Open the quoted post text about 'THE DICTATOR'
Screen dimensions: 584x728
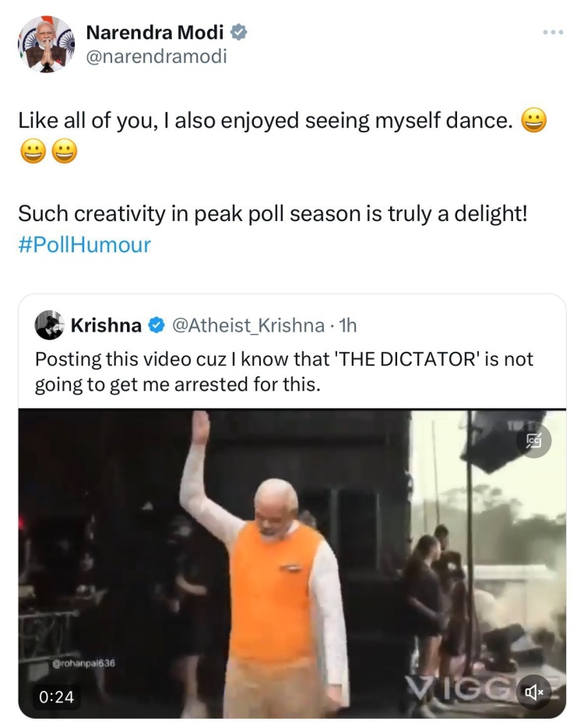coord(284,372)
